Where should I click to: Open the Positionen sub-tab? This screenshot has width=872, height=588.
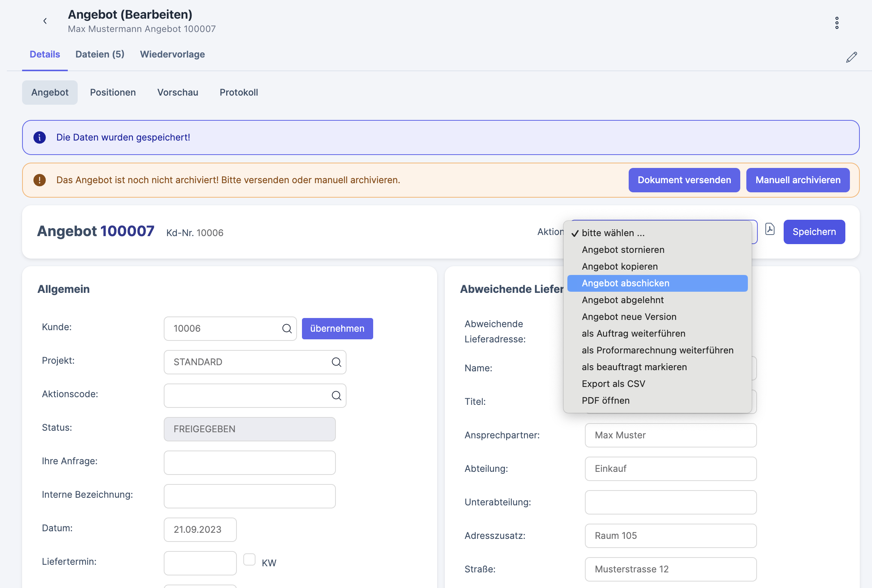point(113,93)
